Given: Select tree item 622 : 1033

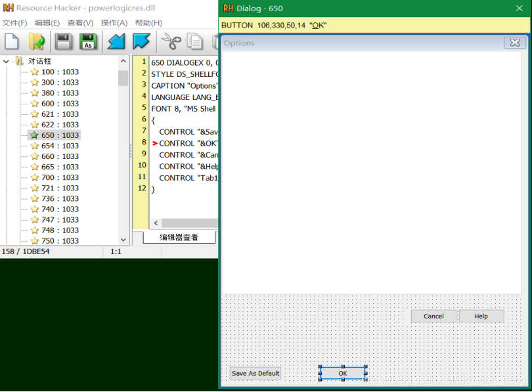Looking at the screenshot, I should pos(60,125).
